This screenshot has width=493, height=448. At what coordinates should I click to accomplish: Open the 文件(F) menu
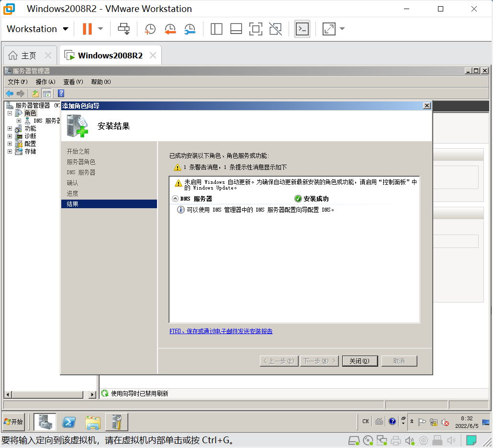tap(18, 82)
